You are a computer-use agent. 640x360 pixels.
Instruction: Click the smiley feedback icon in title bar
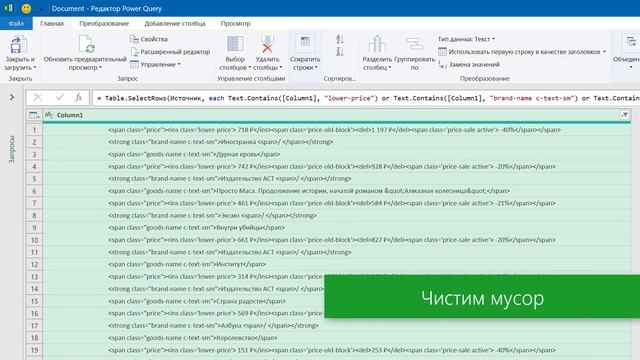[x=26, y=8]
